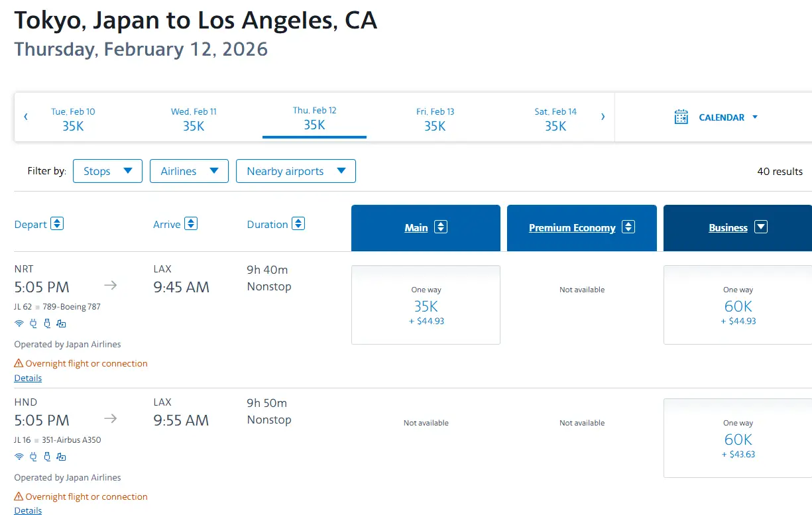Open Details link for the NRT flight
The width and height of the screenshot is (812, 515).
28,378
